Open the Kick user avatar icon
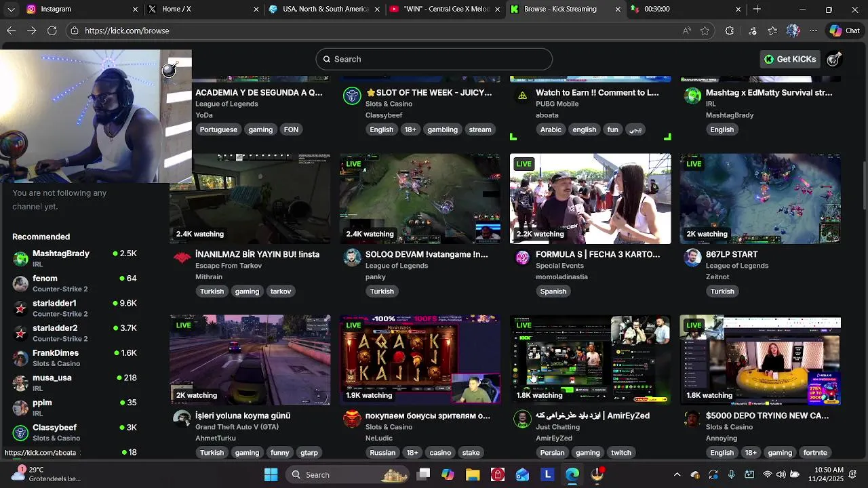Image resolution: width=868 pixels, height=488 pixels. point(834,59)
